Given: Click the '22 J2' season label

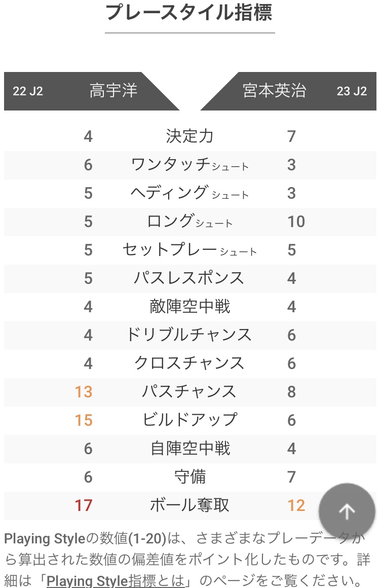Looking at the screenshot, I should point(28,91).
